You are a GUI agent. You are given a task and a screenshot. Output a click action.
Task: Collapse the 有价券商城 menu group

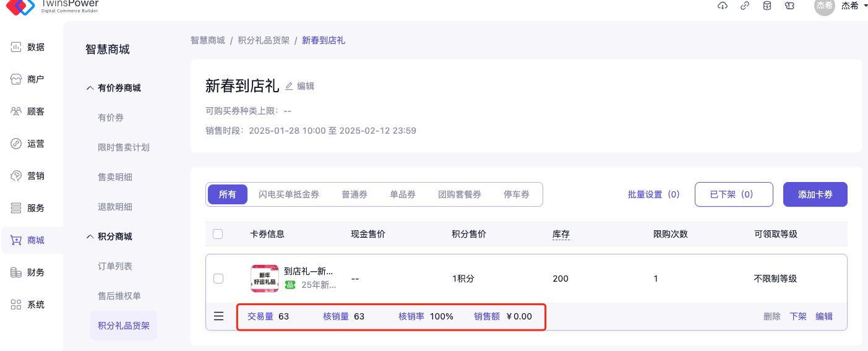90,88
